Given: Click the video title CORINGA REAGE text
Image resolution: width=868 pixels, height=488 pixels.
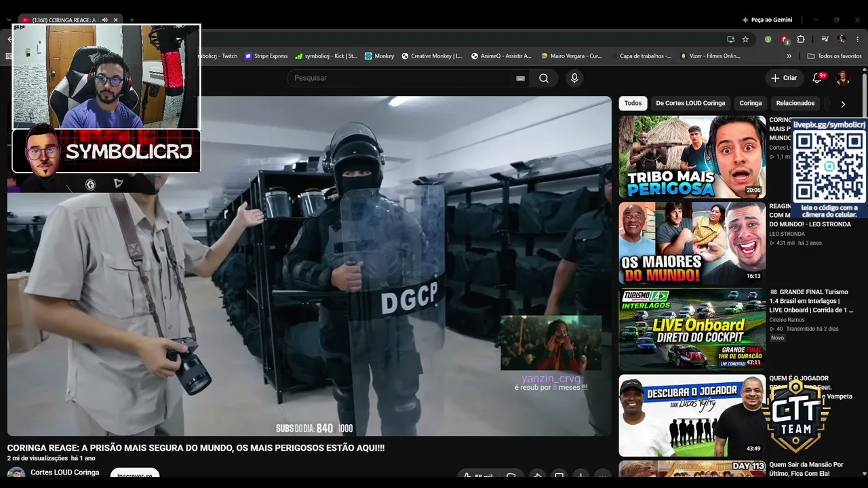Looking at the screenshot, I should point(196,448).
